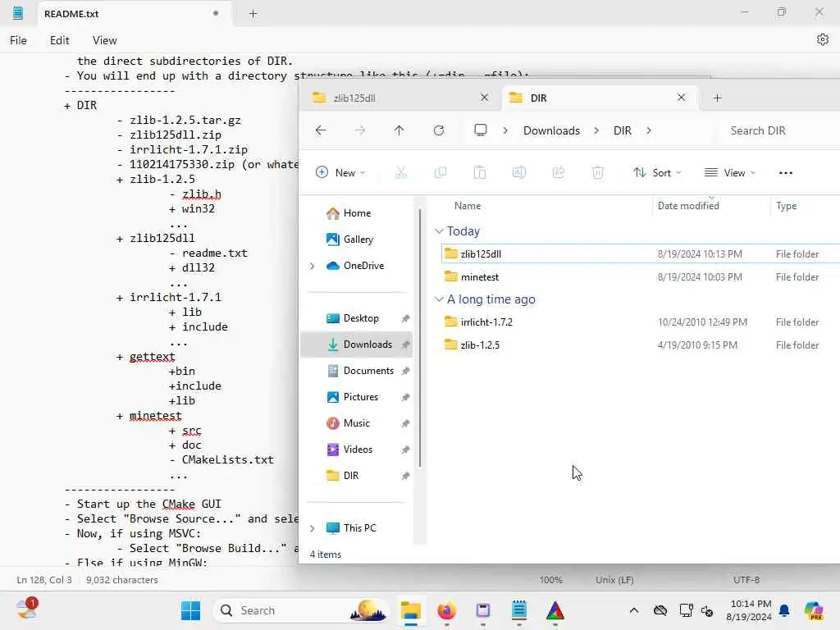
Task: Open Home in the navigation pane
Action: [357, 213]
